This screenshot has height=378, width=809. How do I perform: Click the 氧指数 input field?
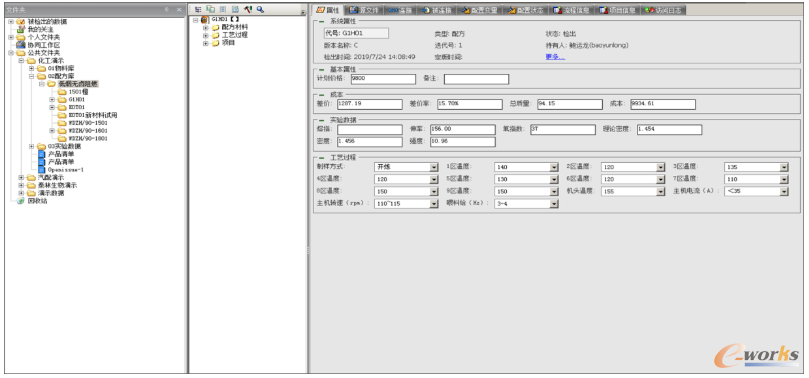(562, 129)
